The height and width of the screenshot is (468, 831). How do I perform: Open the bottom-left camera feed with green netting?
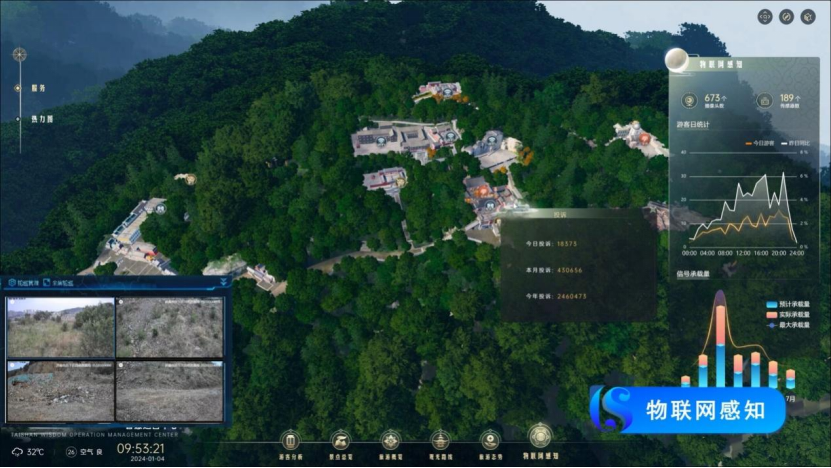coord(60,391)
